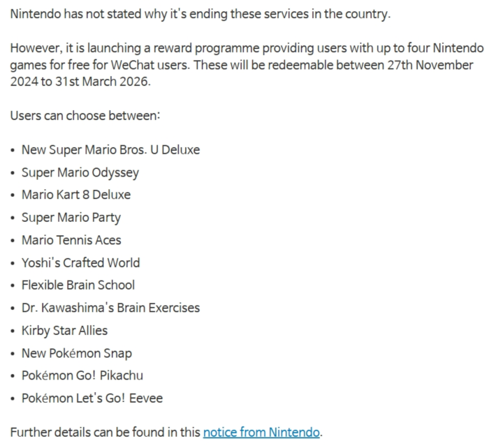Select the Super Mario Party list item

(x=71, y=218)
